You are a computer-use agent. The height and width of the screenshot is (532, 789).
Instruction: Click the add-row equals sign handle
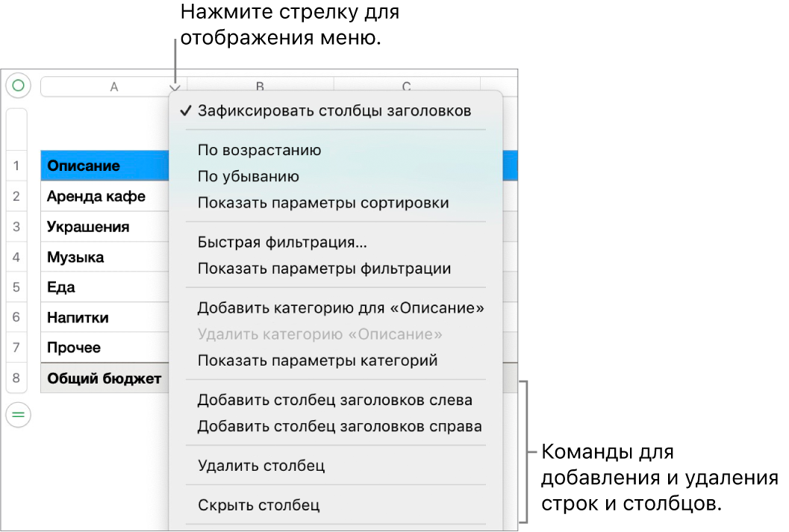pos(18,415)
